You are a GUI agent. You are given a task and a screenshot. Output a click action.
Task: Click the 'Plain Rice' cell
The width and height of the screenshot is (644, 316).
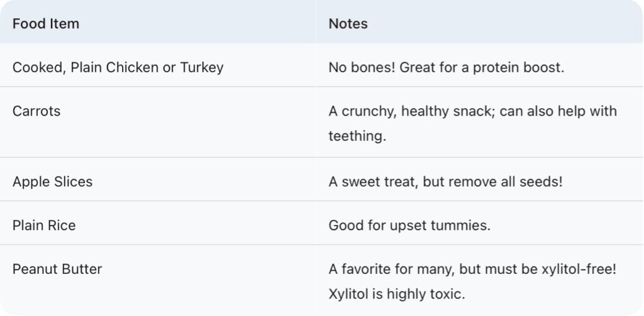[44, 226]
